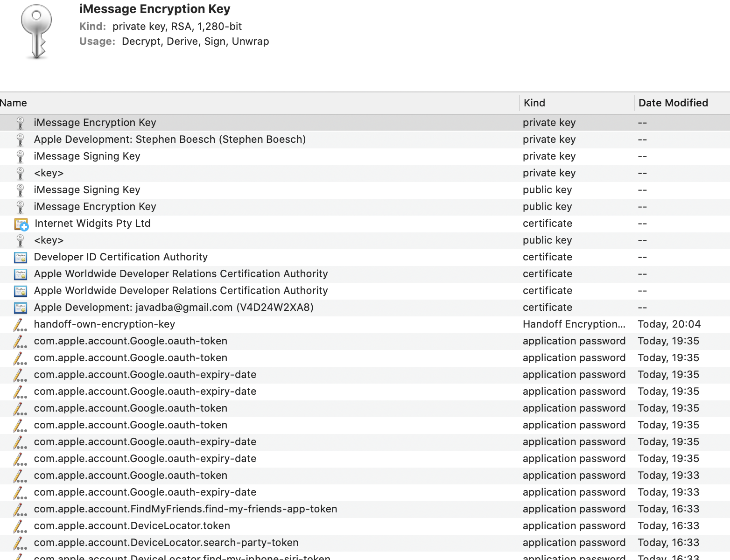Select Apple Development: javadba@gmail.com certificate name
This screenshot has width=730, height=560.
(174, 308)
